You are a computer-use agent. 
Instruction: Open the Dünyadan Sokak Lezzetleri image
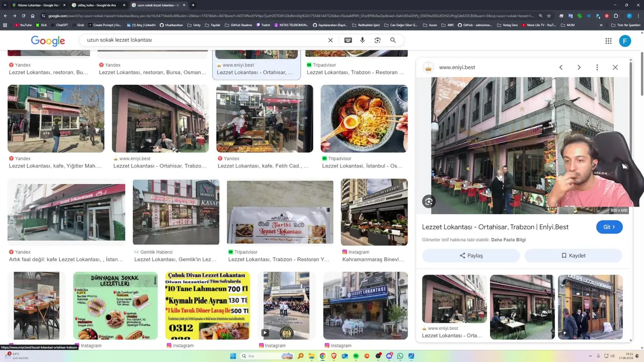[x=115, y=306]
